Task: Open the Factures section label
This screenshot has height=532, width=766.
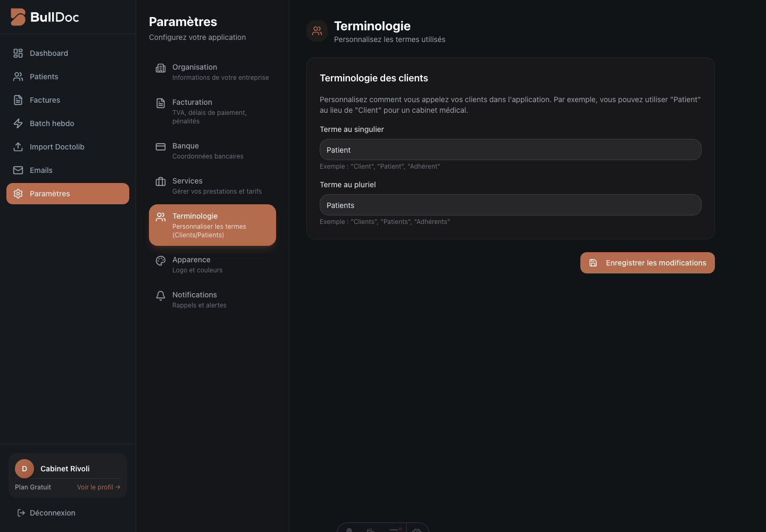Action: click(45, 100)
